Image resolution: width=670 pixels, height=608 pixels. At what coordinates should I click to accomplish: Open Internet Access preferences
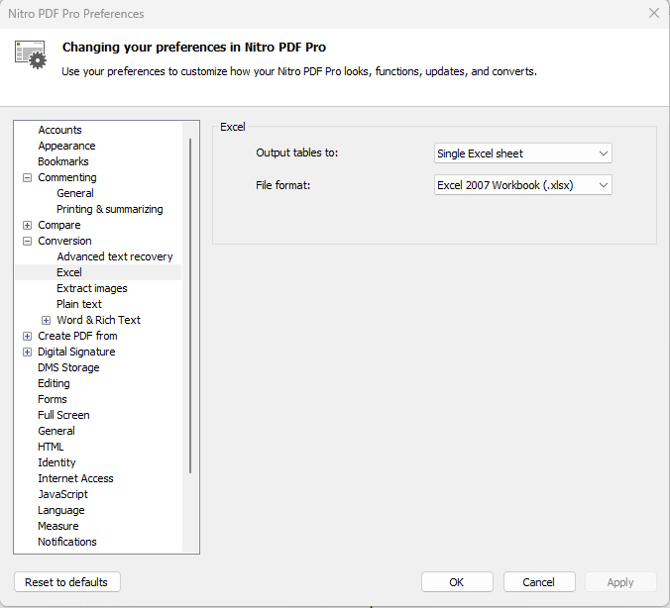tap(76, 479)
